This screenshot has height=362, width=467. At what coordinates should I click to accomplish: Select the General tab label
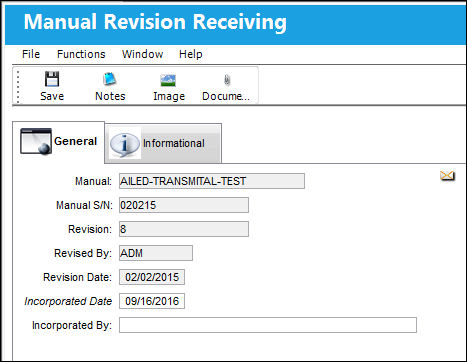point(76,141)
